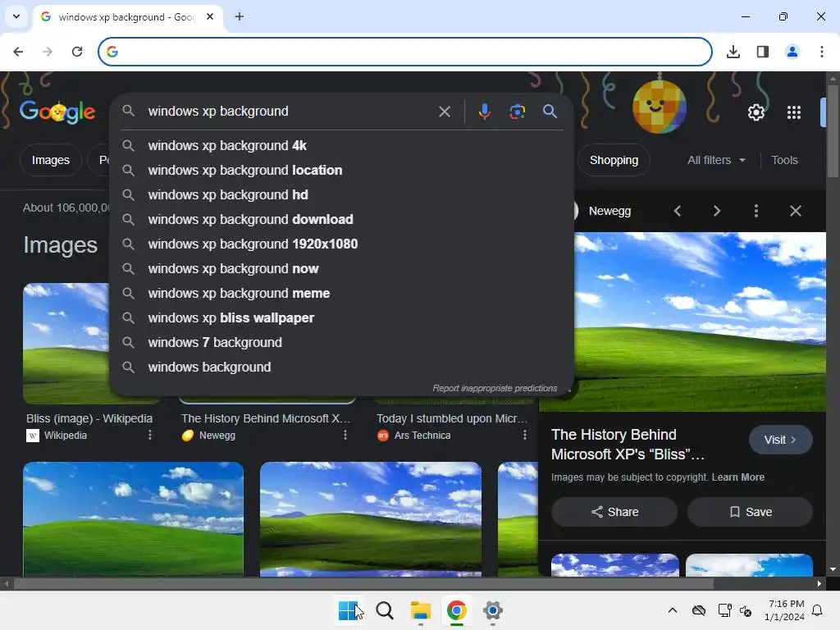Close the image preview panel
Viewport: 840px width, 630px height.
(x=796, y=211)
